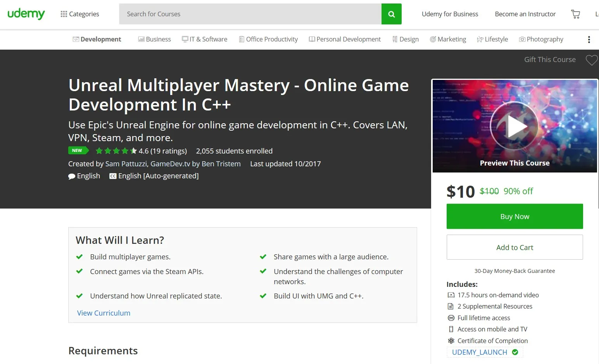Screen dimensions: 599x364
Task: Click the UDEMY_LAUNCH coupon checkmark icon
Action: point(515,352)
